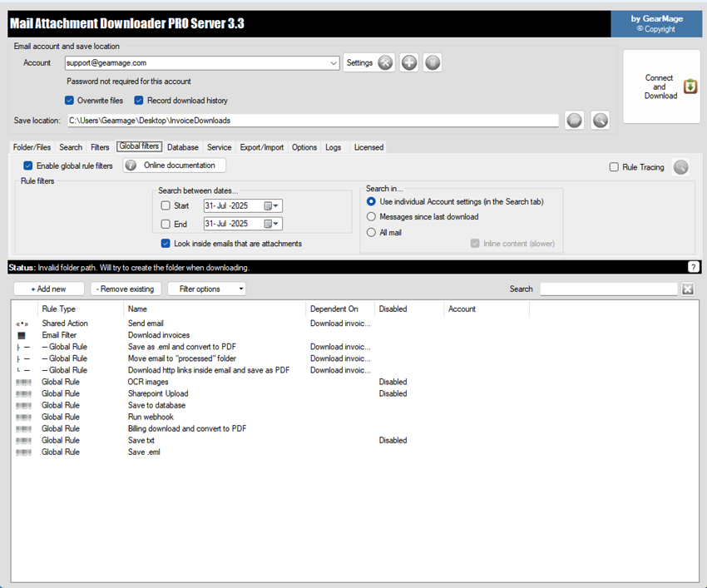Browse for a save location folder

(574, 120)
